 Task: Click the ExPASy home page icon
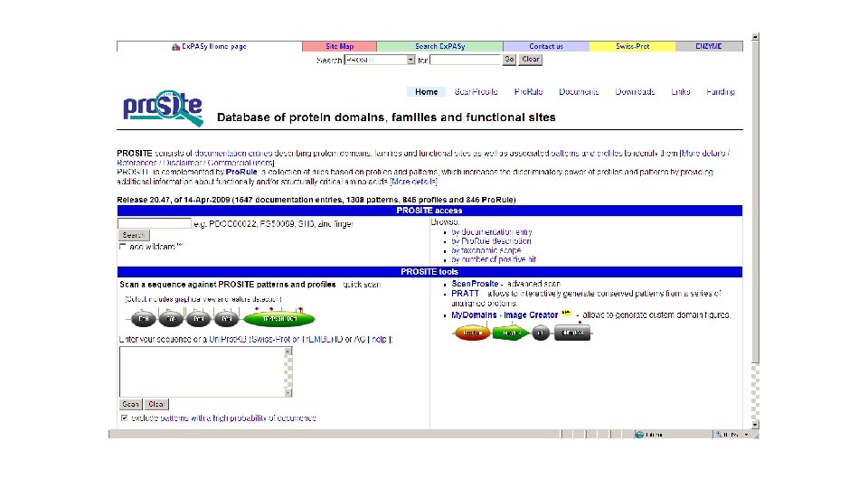click(175, 47)
